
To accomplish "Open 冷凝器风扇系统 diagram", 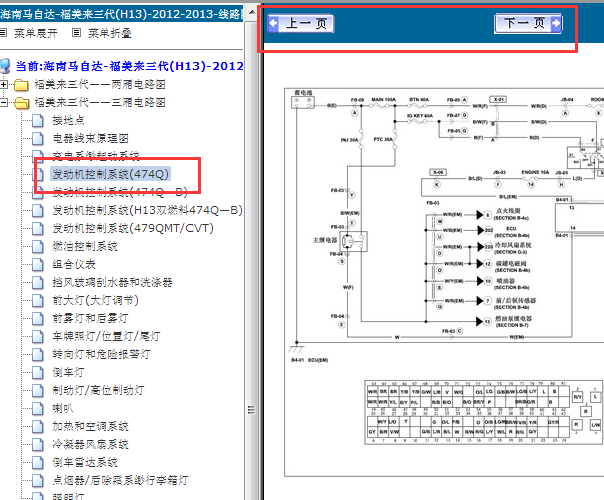I will point(91,444).
